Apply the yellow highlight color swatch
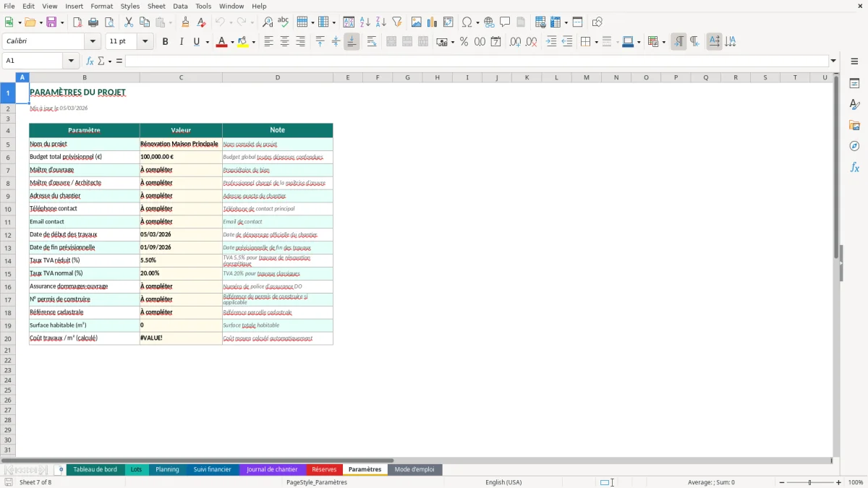 point(243,42)
